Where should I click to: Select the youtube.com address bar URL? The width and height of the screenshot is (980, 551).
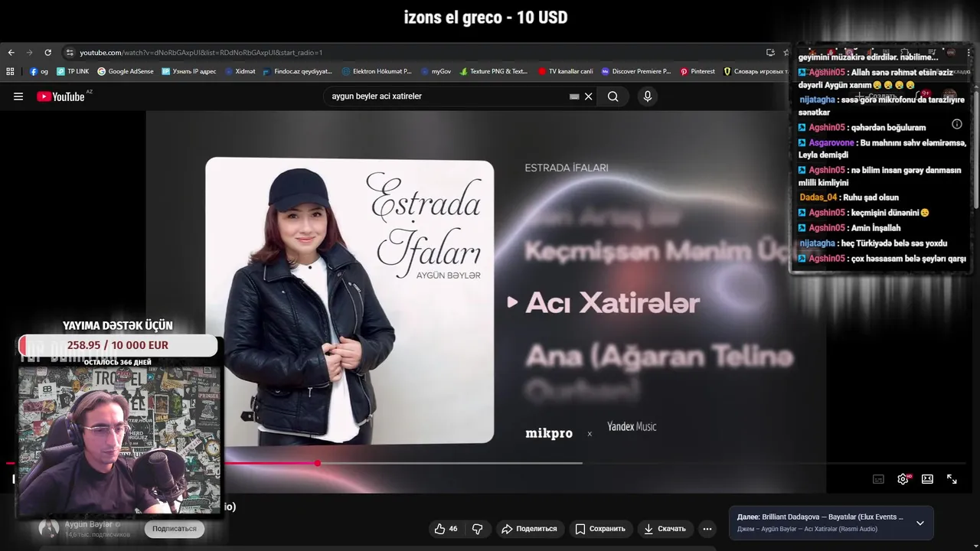point(201,53)
